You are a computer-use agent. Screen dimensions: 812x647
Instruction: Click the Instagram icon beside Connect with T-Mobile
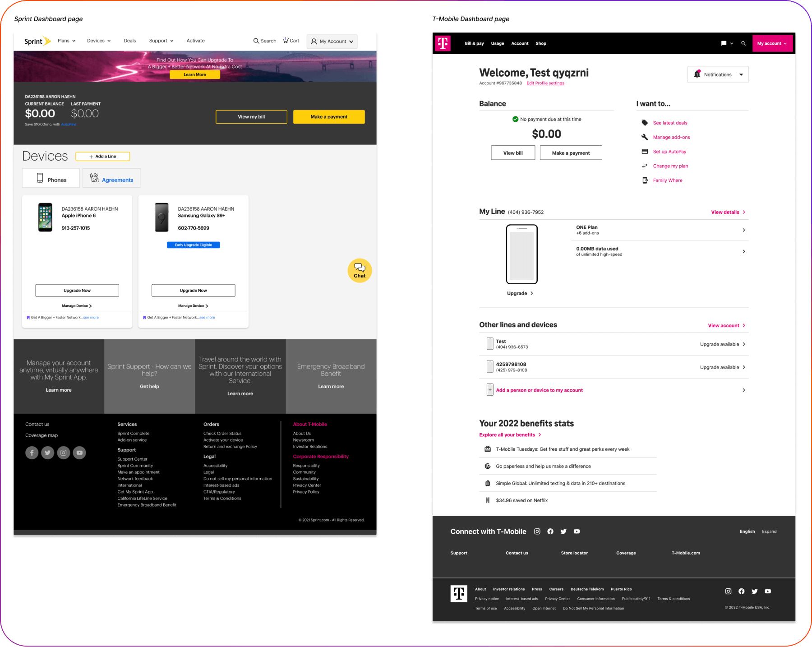coord(537,531)
